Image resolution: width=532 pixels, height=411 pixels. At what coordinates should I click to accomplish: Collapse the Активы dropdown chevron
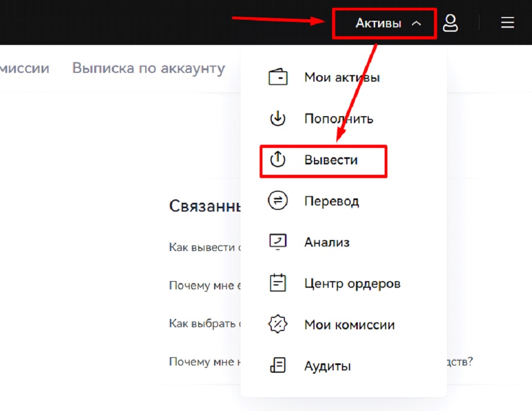coord(417,22)
